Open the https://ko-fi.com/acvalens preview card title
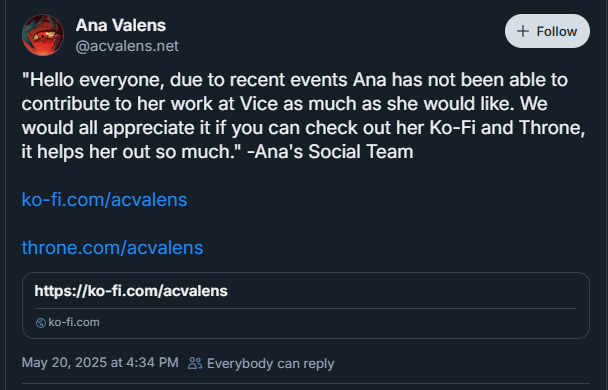Image resolution: width=608 pixels, height=390 pixels. coord(131,291)
